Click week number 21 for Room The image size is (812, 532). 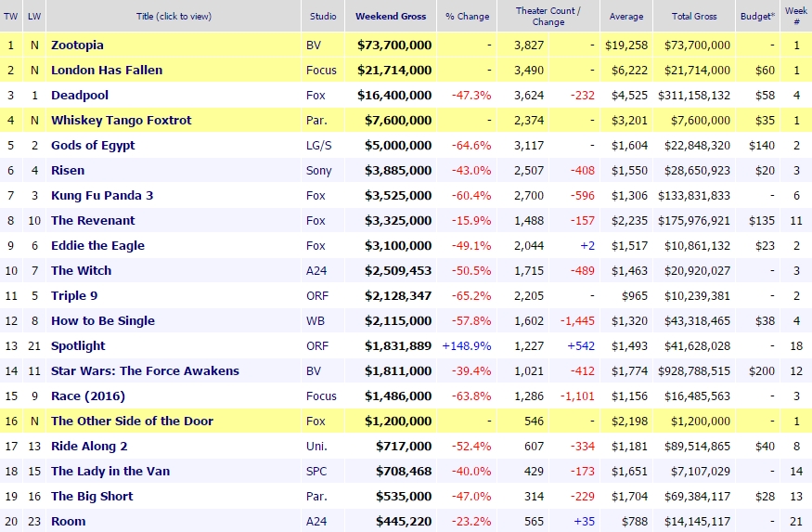coord(796,521)
